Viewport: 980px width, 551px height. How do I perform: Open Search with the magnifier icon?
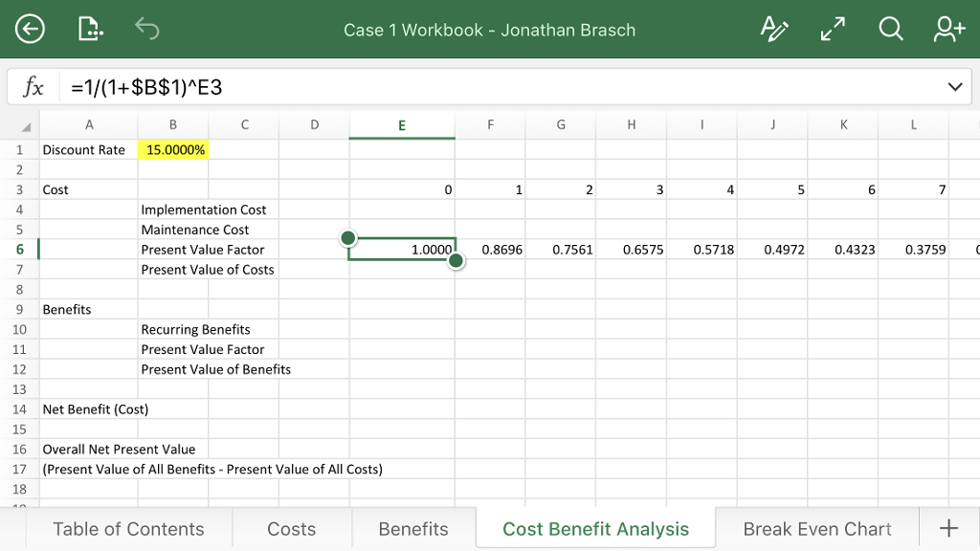(x=890, y=29)
